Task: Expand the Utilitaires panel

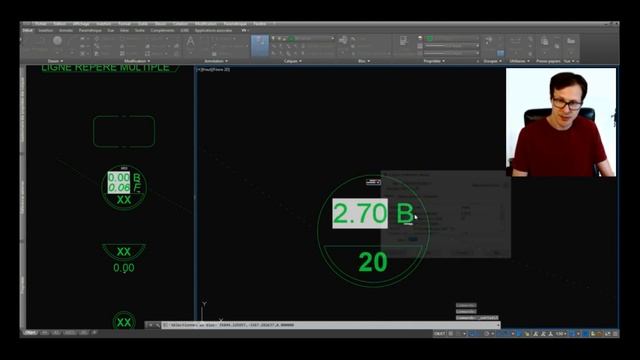Action: pos(519,61)
